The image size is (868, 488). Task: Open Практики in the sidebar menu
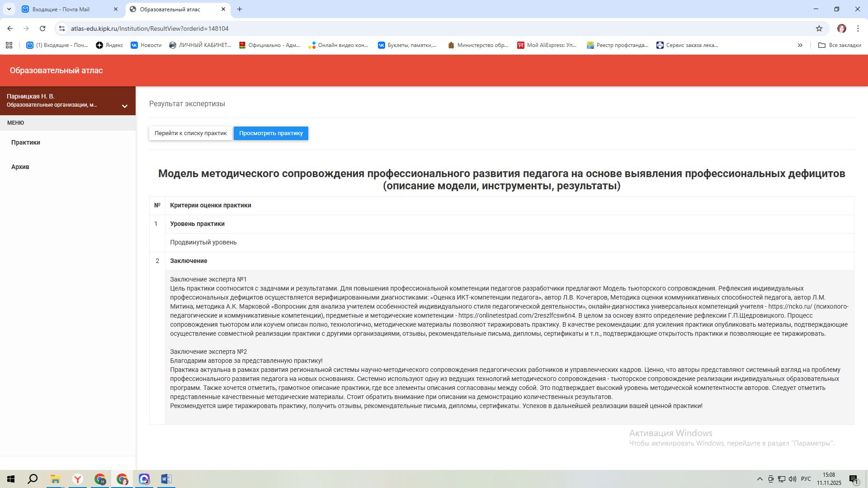tap(26, 142)
